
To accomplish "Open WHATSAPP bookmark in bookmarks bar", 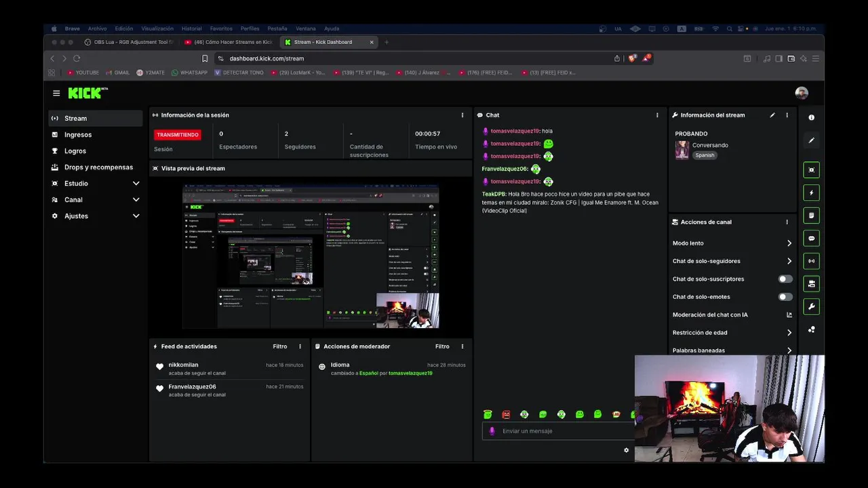I will pos(190,73).
